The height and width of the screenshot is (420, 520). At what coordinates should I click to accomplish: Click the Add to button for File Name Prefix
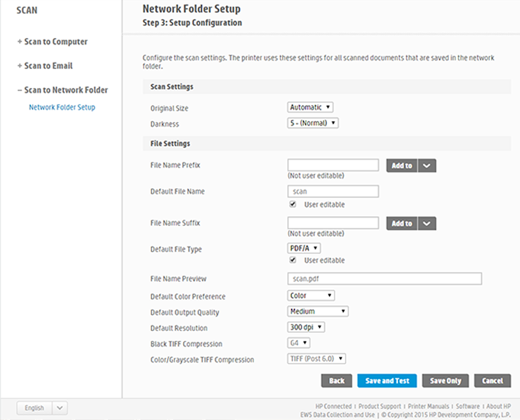coord(401,166)
